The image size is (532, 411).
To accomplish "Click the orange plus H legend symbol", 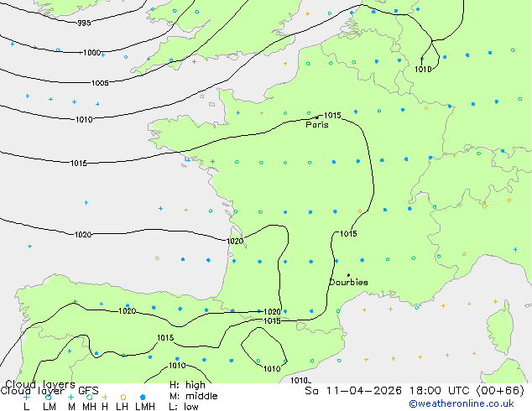I will tap(105, 397).
